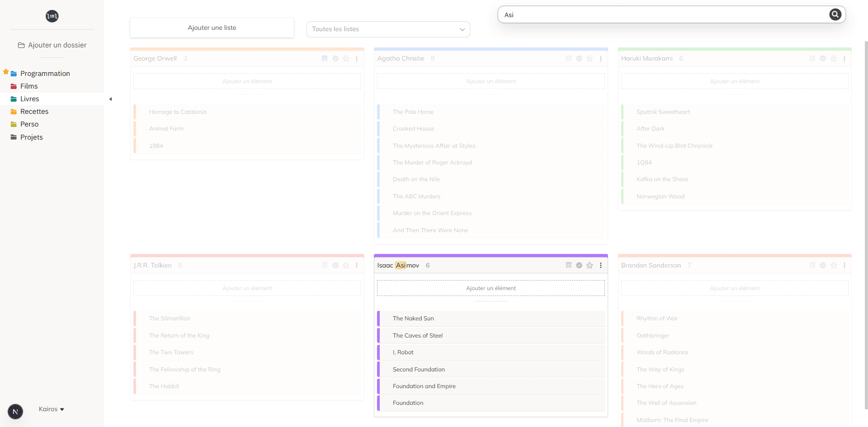Select The Way of Kings item
This screenshot has width=868, height=427.
[735, 369]
